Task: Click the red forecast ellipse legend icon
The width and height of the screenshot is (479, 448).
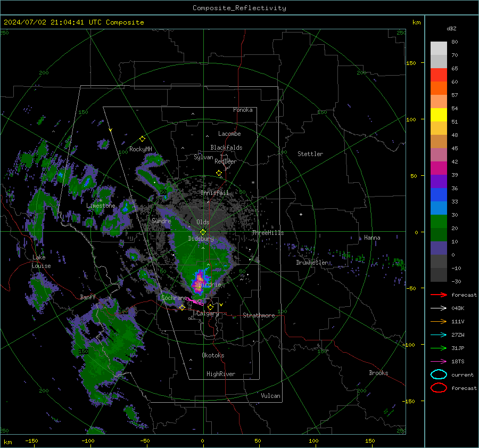Action: tap(439, 388)
